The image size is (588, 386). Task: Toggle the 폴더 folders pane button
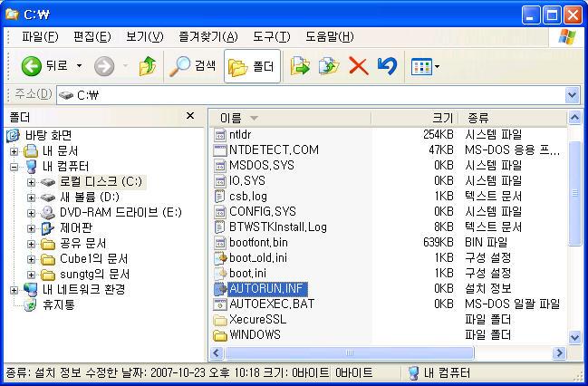pos(252,66)
